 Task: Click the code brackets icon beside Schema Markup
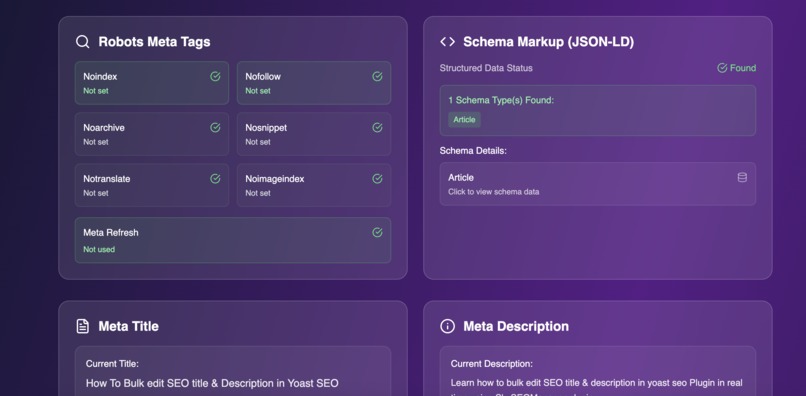[447, 42]
